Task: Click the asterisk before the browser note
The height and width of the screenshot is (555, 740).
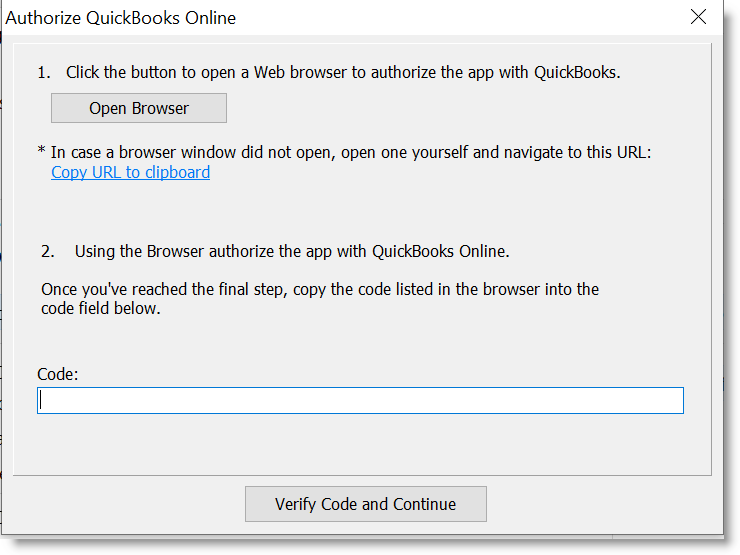Action: tap(42, 152)
